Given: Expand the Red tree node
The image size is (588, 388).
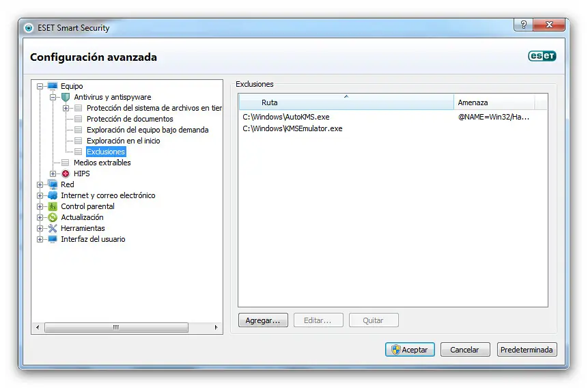Looking at the screenshot, I should click(40, 184).
